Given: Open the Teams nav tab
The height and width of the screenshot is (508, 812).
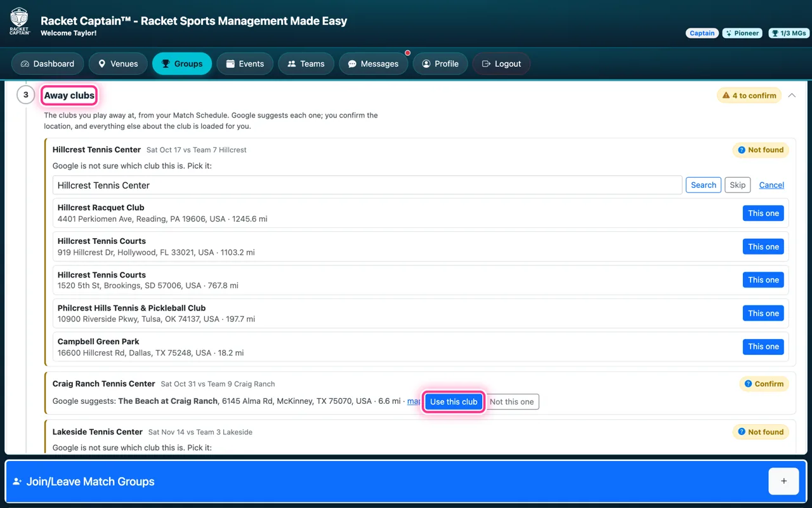Looking at the screenshot, I should 306,63.
